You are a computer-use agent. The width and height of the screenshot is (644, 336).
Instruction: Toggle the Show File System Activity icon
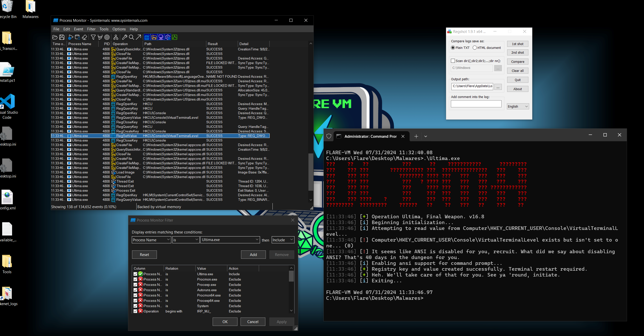pos(154,37)
